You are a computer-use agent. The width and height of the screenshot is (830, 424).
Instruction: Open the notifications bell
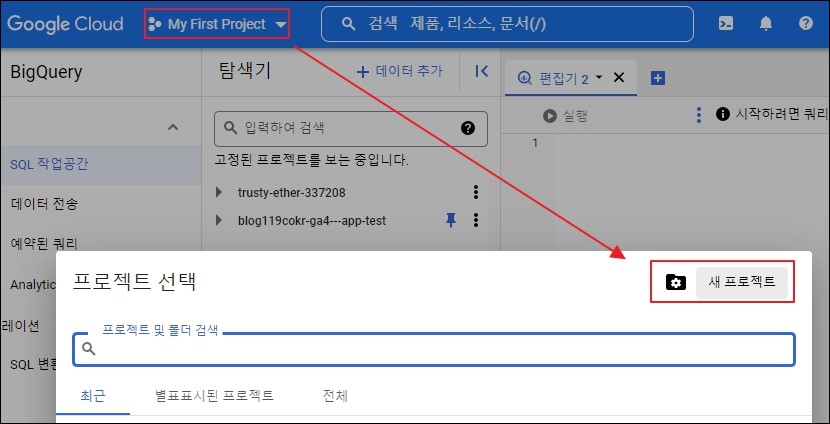point(766,23)
